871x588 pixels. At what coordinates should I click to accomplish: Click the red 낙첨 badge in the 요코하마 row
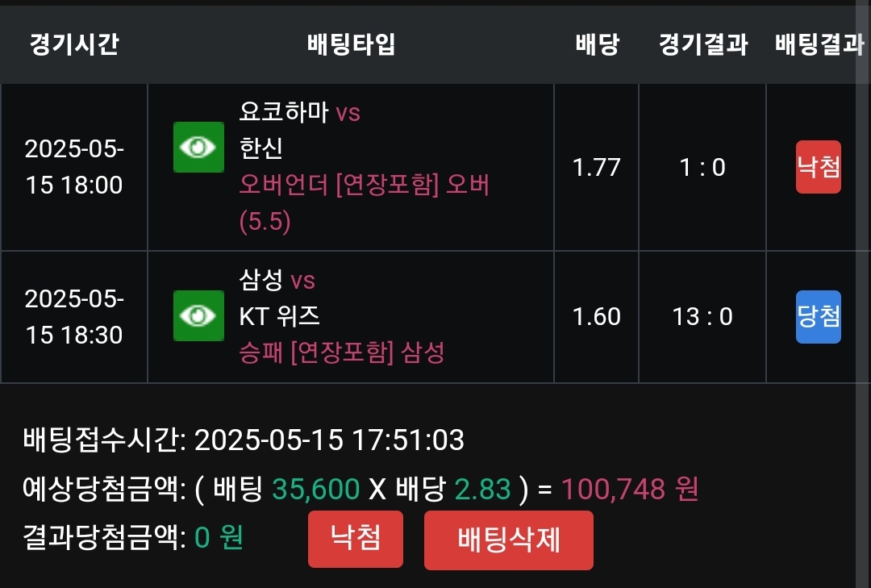pos(818,167)
